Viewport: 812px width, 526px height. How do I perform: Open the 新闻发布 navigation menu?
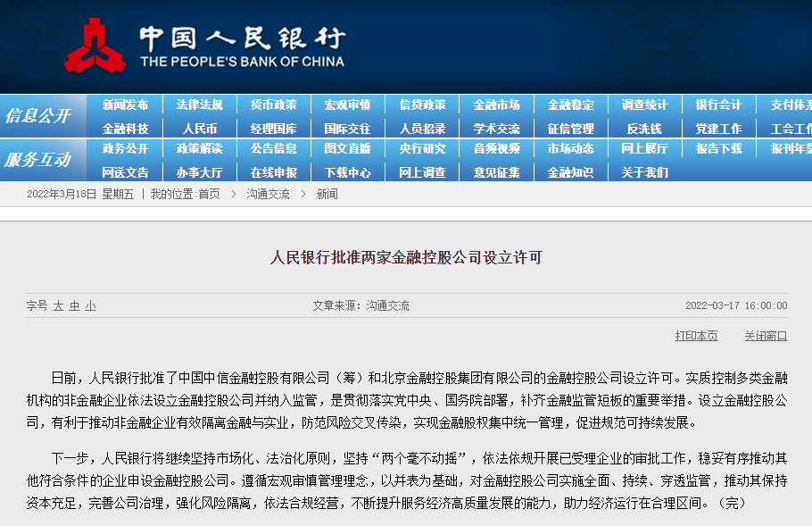point(126,104)
